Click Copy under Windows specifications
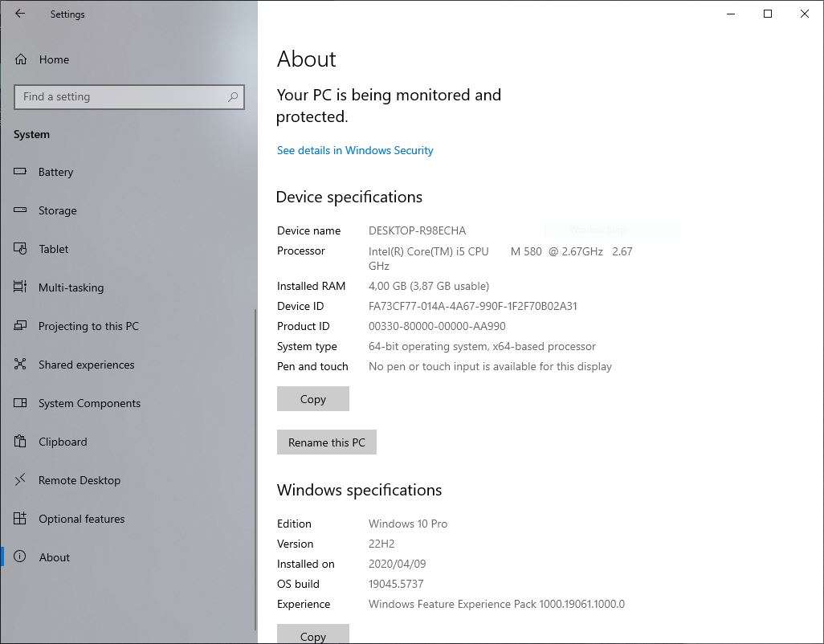 [313, 635]
